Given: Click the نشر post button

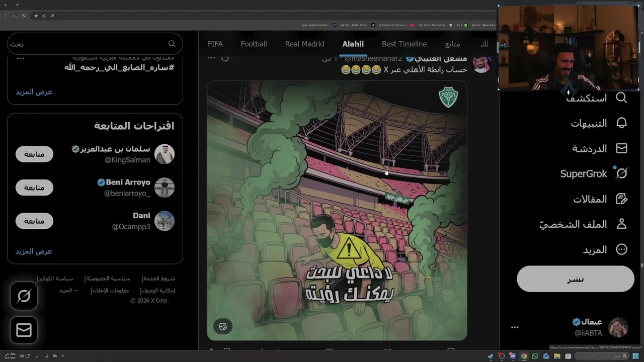Looking at the screenshot, I should pyautogui.click(x=576, y=279).
